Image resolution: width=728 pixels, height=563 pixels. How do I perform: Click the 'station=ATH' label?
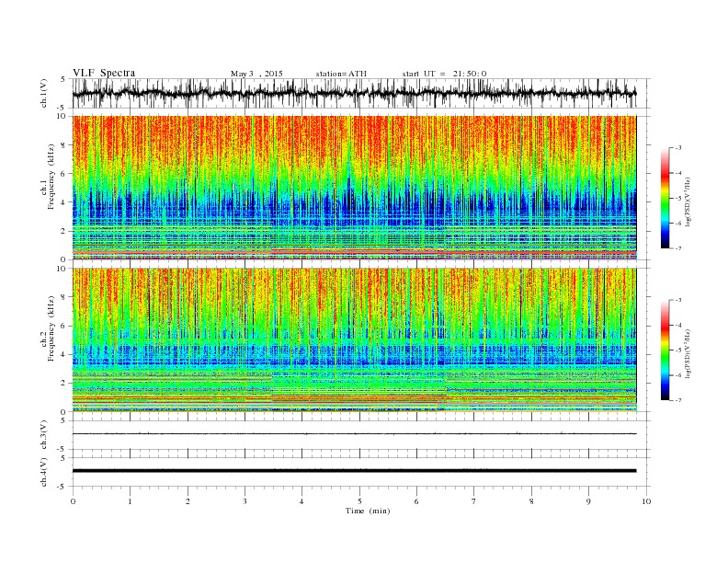(x=341, y=74)
